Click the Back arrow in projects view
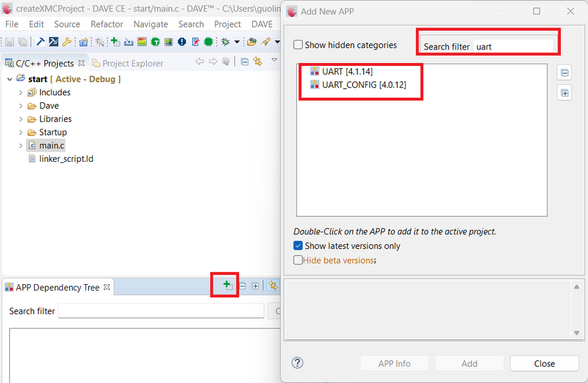588x383 pixels. [x=200, y=61]
